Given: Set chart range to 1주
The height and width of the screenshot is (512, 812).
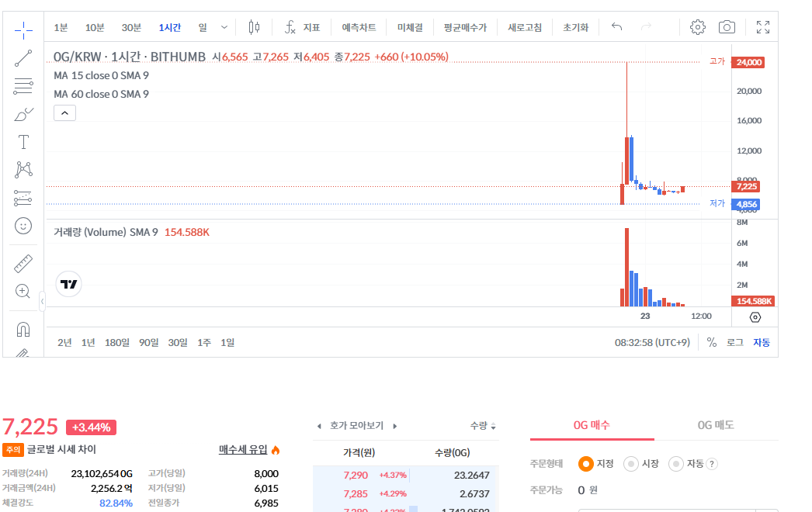Looking at the screenshot, I should (x=204, y=343).
